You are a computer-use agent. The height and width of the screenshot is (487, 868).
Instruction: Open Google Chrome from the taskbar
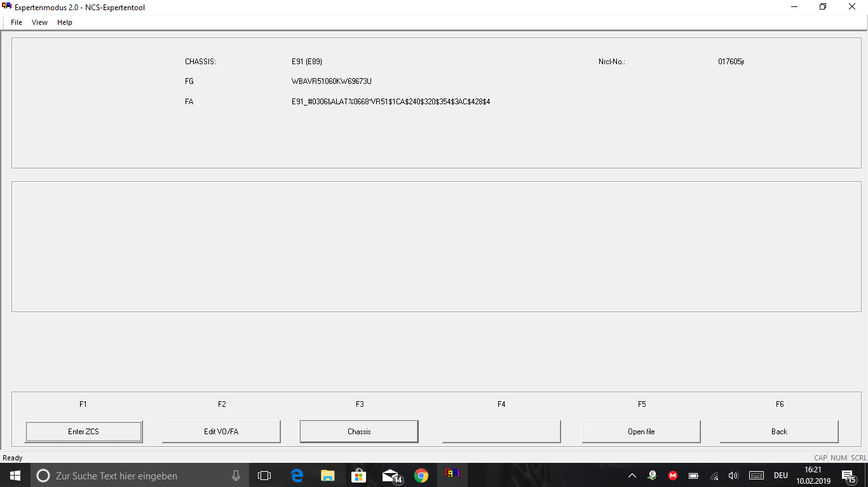(x=421, y=476)
